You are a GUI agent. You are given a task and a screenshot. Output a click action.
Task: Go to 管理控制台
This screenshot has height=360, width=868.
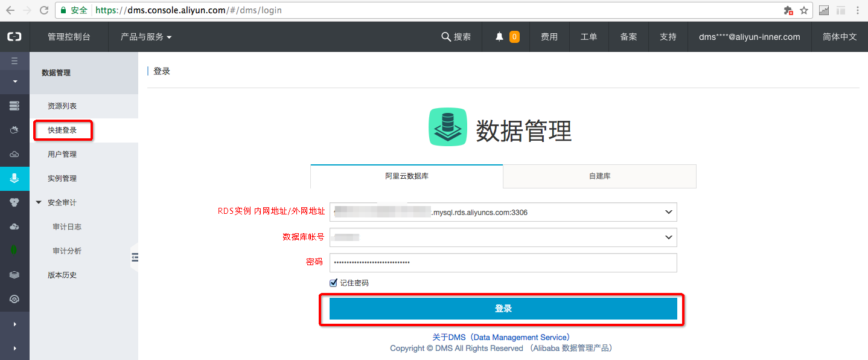69,37
